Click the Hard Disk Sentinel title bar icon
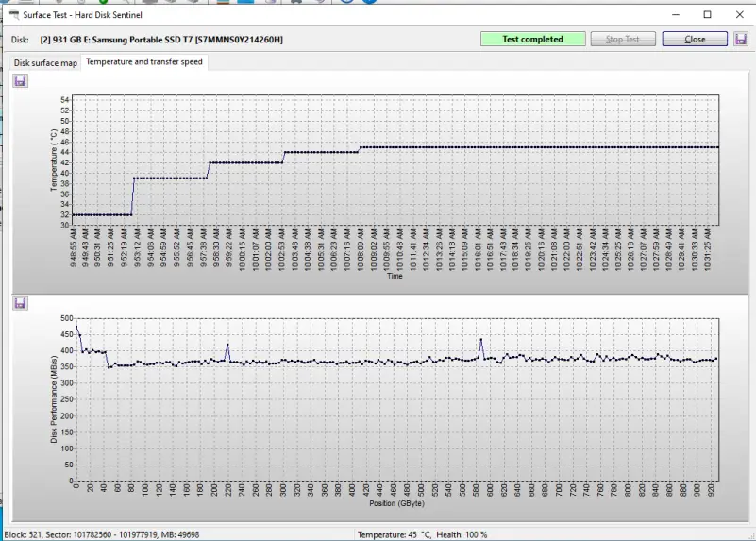Viewport: 756px width, 541px height. click(14, 15)
